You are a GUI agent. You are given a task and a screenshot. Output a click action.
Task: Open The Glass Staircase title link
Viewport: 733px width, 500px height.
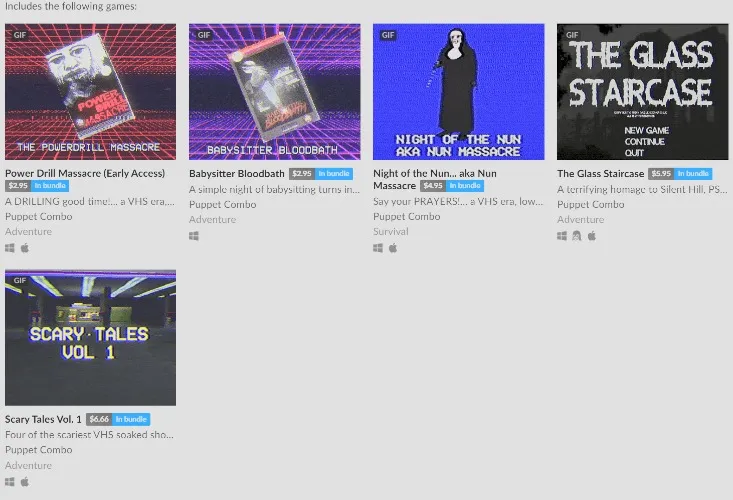pyautogui.click(x=601, y=173)
